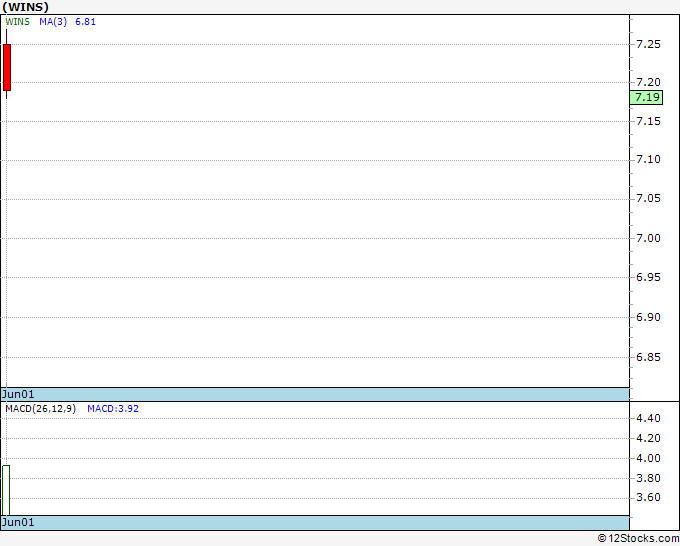Click the 7.15 price axis label
The height and width of the screenshot is (546, 680).
pyautogui.click(x=648, y=121)
